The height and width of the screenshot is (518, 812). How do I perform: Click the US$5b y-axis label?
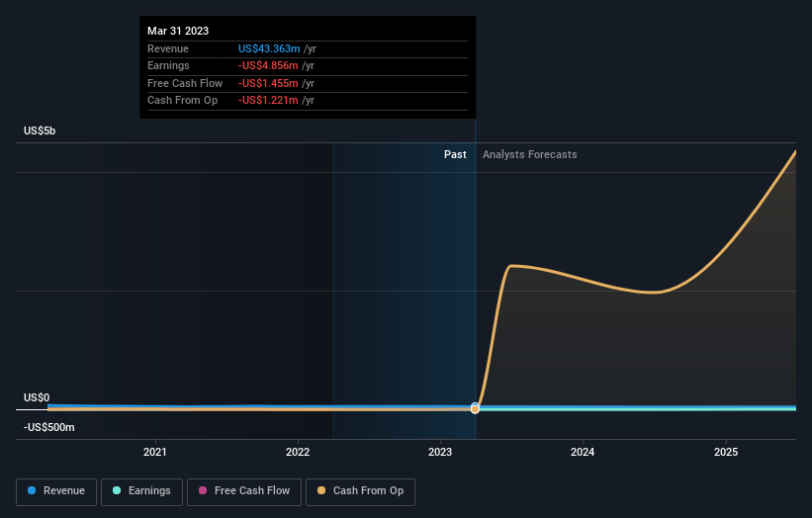[40, 130]
